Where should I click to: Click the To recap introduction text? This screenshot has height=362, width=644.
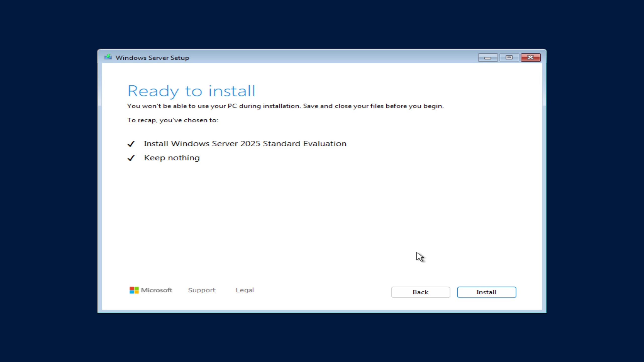173,120
